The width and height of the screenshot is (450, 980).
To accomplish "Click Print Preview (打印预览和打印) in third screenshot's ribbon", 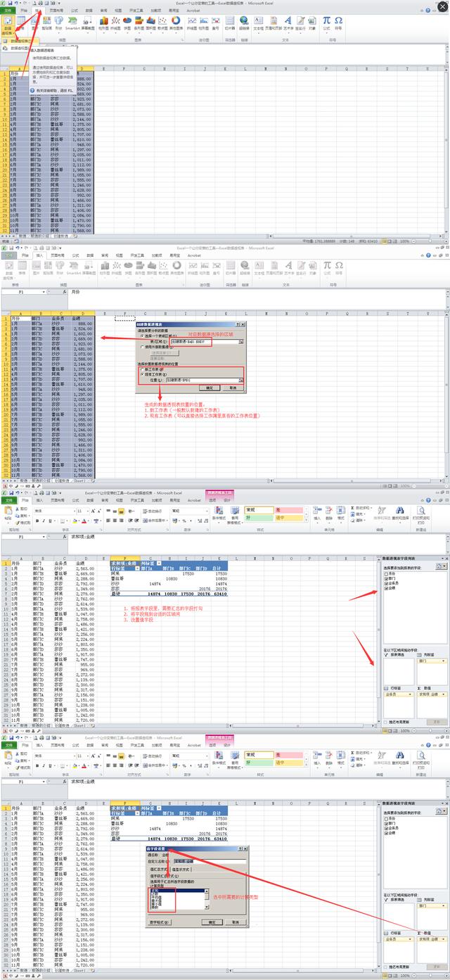I will [x=420, y=514].
